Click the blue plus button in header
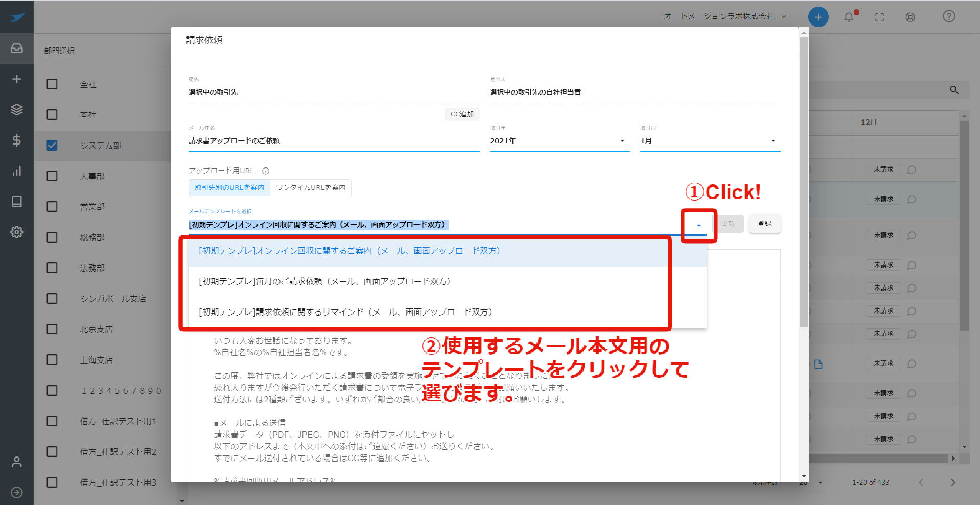The width and height of the screenshot is (980, 505). 818,17
